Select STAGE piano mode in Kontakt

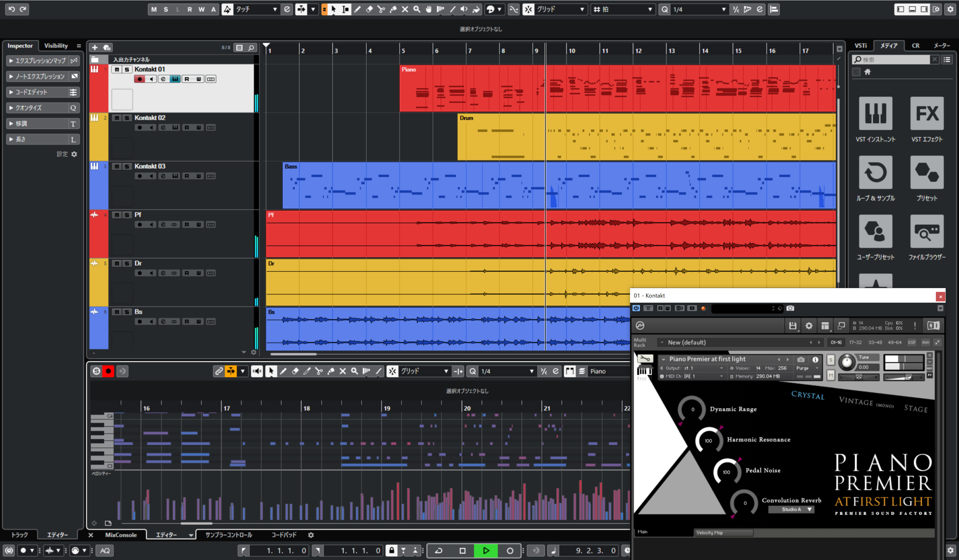point(916,408)
